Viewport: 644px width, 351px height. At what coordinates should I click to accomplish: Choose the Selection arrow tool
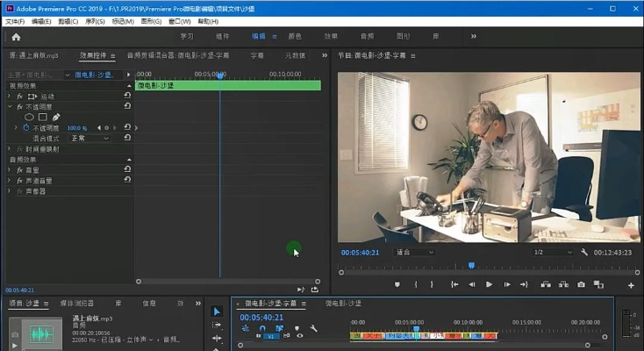[217, 312]
